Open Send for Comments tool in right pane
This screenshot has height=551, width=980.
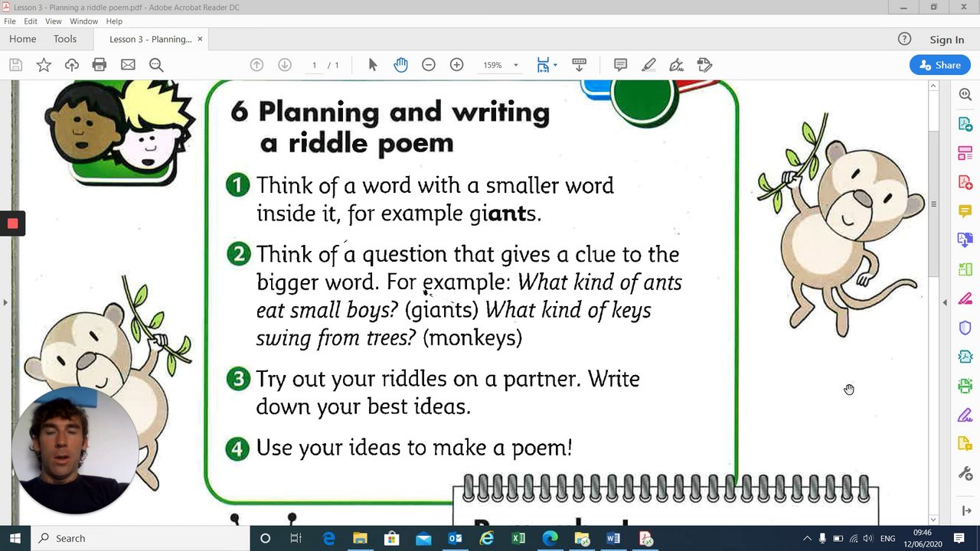pos(965,445)
